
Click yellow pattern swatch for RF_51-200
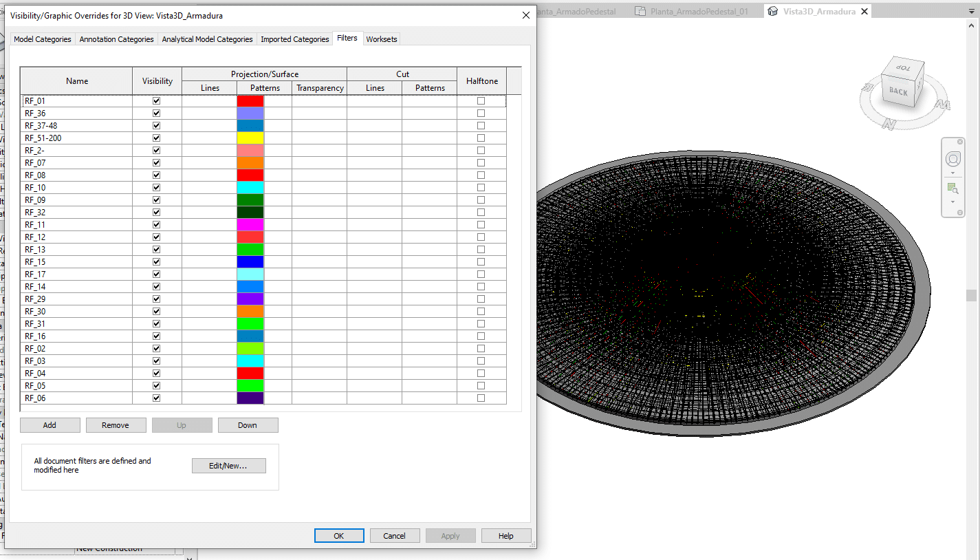coord(250,138)
